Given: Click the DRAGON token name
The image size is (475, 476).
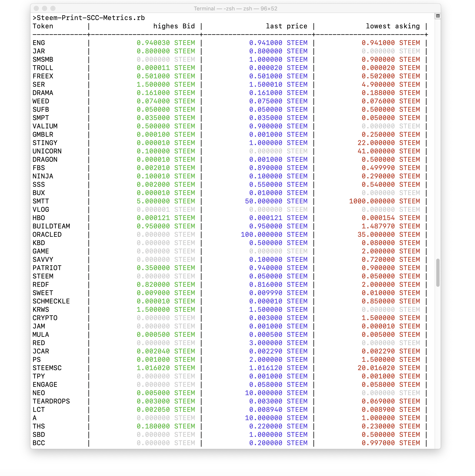Looking at the screenshot, I should [45, 160].
